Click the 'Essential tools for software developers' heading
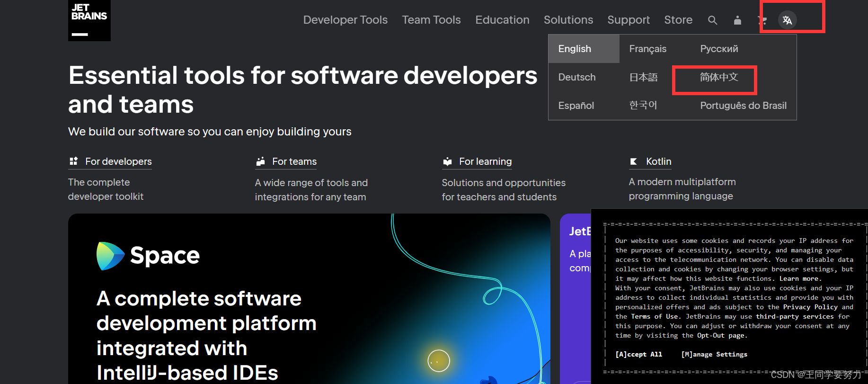The width and height of the screenshot is (868, 384). pyautogui.click(x=303, y=89)
